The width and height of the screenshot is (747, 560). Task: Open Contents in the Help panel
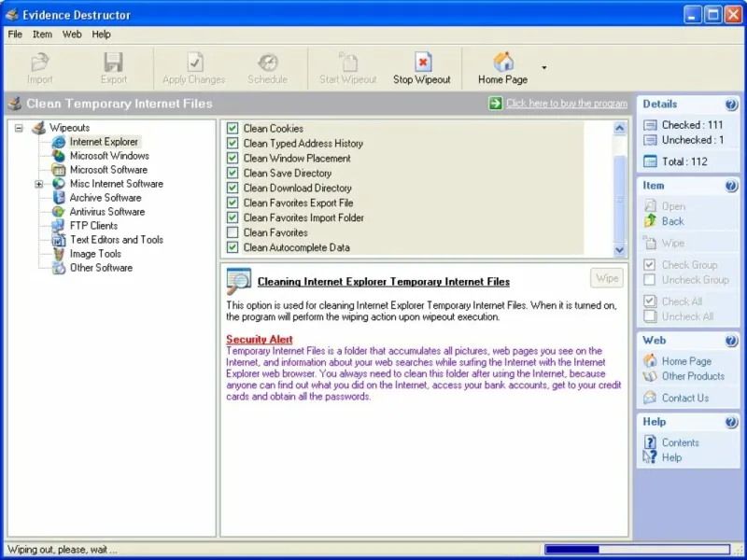point(681,442)
